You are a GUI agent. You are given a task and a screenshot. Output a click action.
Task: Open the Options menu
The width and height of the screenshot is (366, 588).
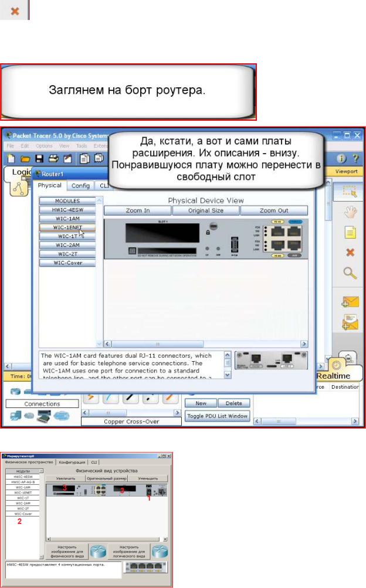coord(44,146)
